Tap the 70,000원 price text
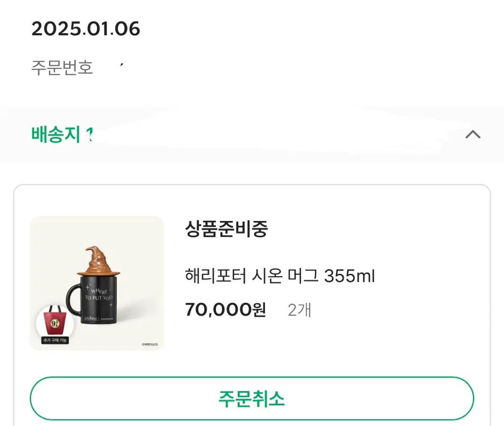Viewport: 504px width, 426px height. tap(226, 310)
